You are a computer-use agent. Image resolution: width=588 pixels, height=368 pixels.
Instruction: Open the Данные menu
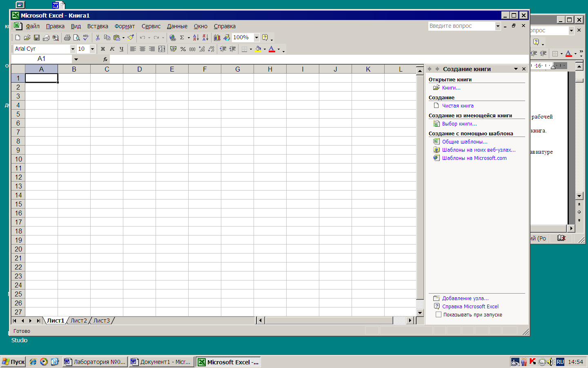[x=177, y=26]
